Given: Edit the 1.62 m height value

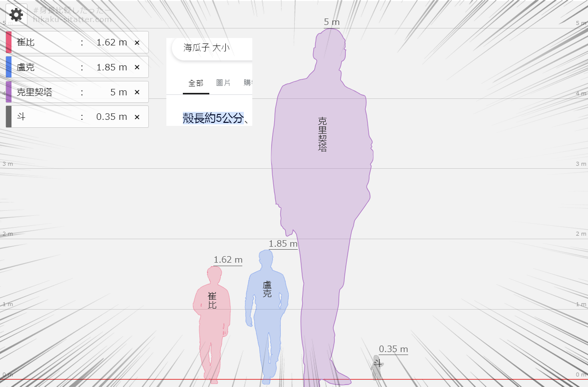Looking at the screenshot, I should pos(112,42).
